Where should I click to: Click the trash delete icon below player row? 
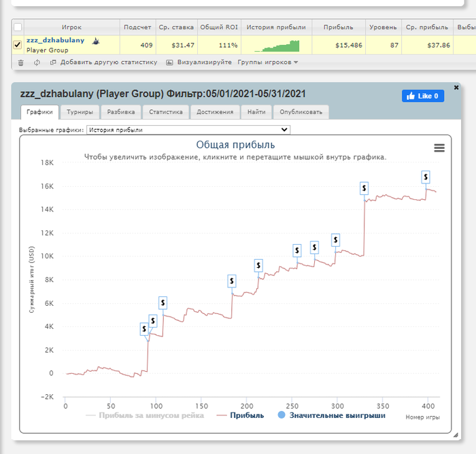pos(20,63)
